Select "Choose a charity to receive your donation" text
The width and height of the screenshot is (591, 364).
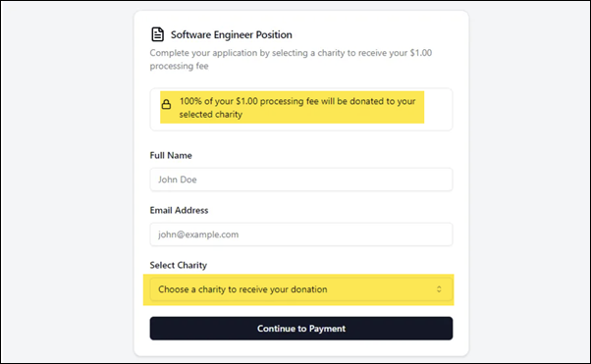coord(242,289)
